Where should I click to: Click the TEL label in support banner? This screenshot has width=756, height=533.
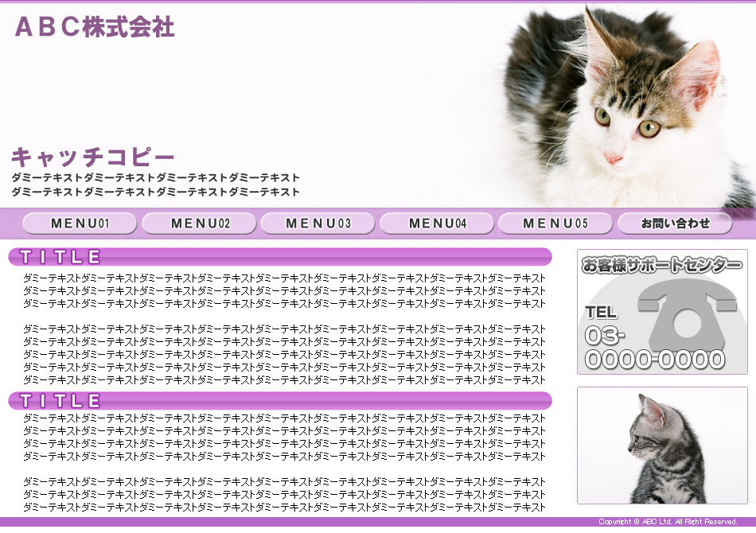[602, 313]
